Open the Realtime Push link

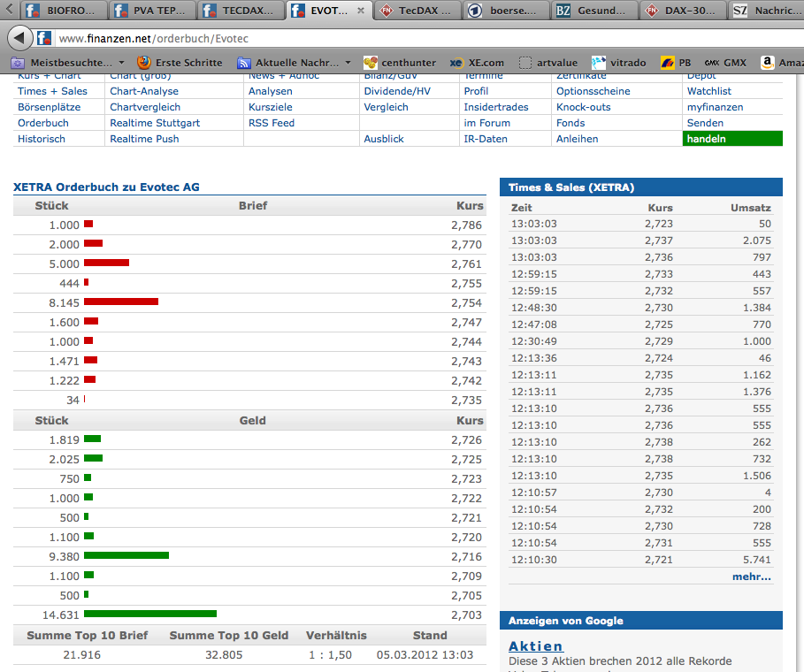pos(144,139)
